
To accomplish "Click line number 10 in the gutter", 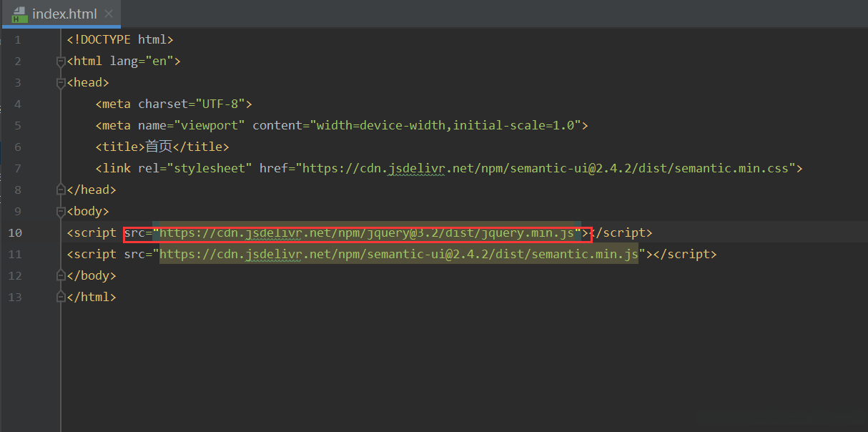I will [15, 232].
